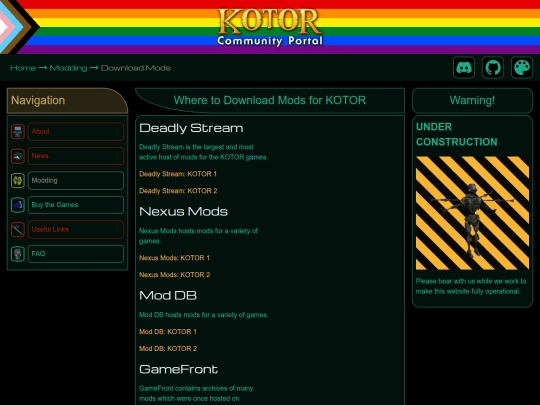Open the FAQ navigation item

tap(76, 254)
